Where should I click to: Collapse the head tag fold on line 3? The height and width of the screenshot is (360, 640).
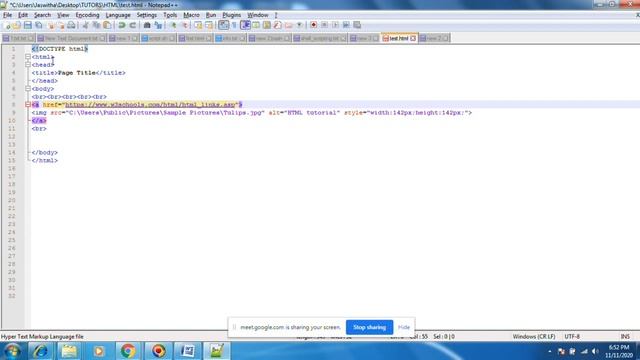coord(28,64)
